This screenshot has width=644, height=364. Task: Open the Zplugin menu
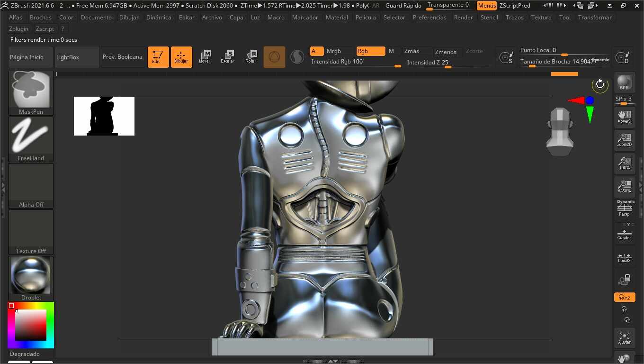click(x=19, y=28)
